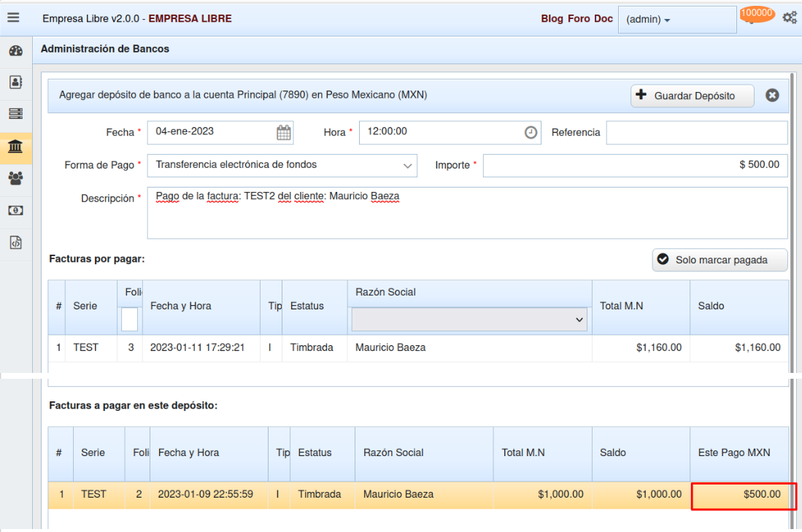Image resolution: width=802 pixels, height=532 pixels.
Task: Open the contacts address book sidebar icon
Action: 15,82
